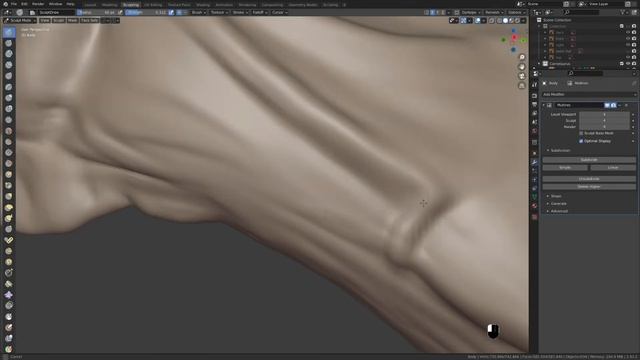Open the Material properties tab
Image resolution: width=640 pixels, height=360 pixels.
click(x=534, y=206)
